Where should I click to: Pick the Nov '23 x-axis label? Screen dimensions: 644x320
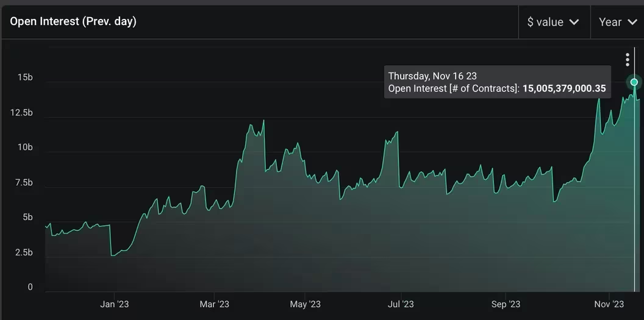[609, 304]
